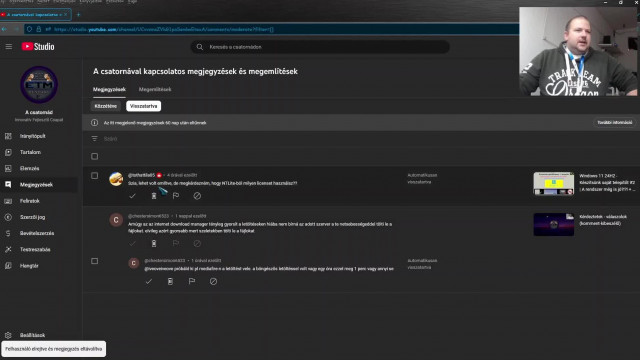Viewport: 640px width, 360px height.
Task: Toggle the select-all comments checkbox
Action: pos(94,156)
